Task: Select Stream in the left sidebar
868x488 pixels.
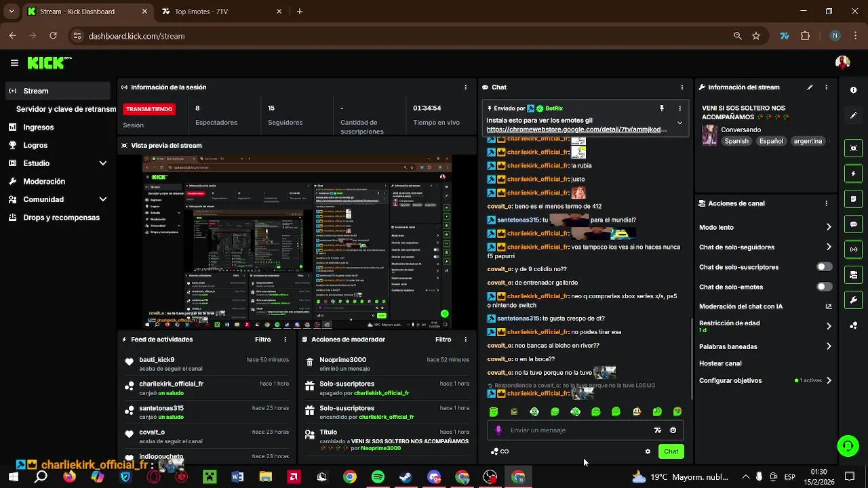Action: 56,91
